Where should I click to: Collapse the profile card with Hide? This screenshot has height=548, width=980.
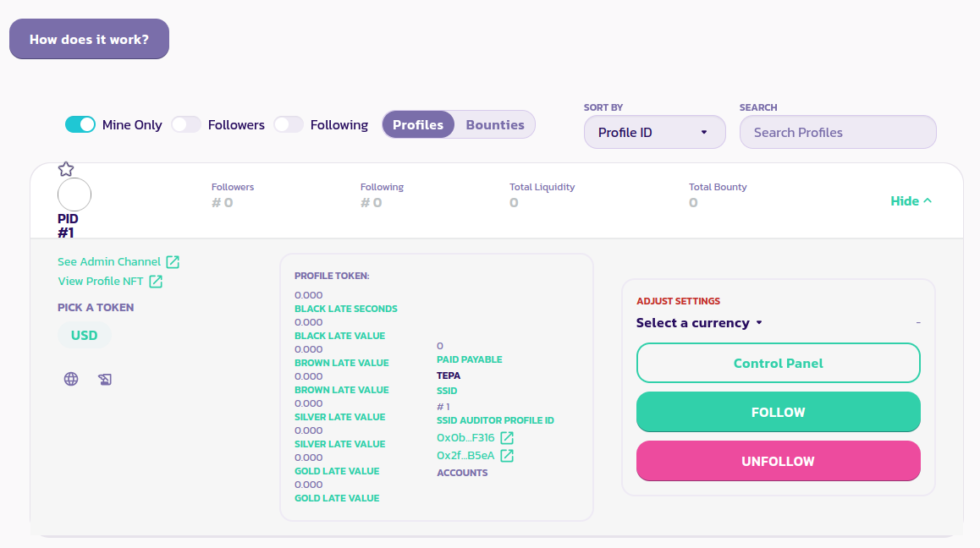pyautogui.click(x=911, y=201)
